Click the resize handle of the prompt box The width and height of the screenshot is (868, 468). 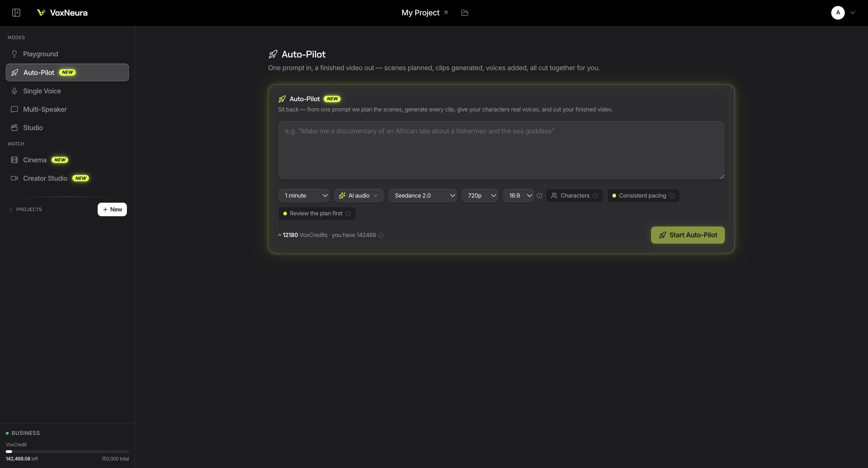[722, 176]
